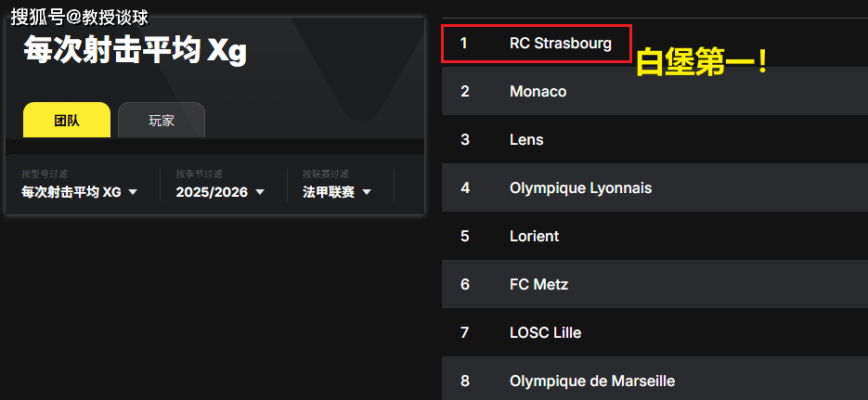The image size is (868, 400).
Task: Open the Lorient team entry
Action: pos(534,237)
